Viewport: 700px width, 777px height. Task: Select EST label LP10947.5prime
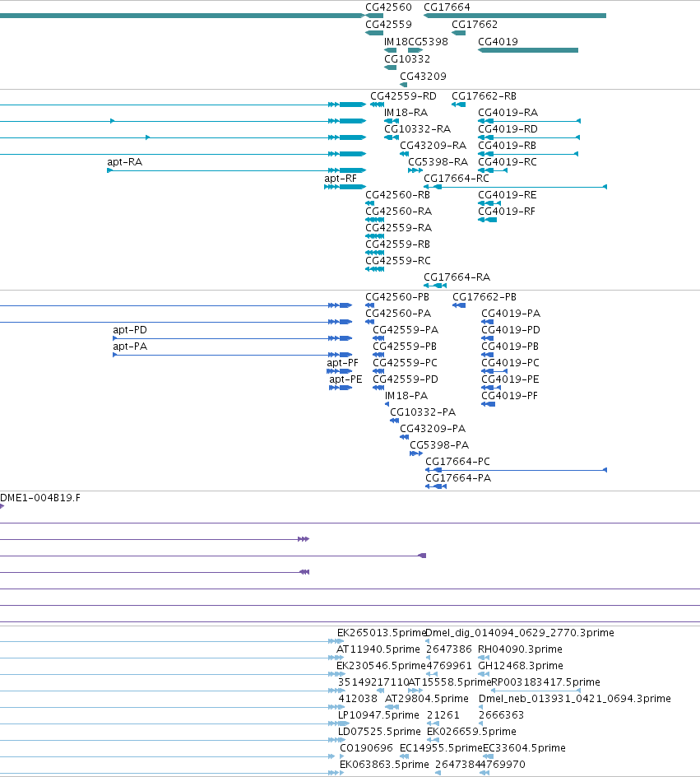[378, 715]
